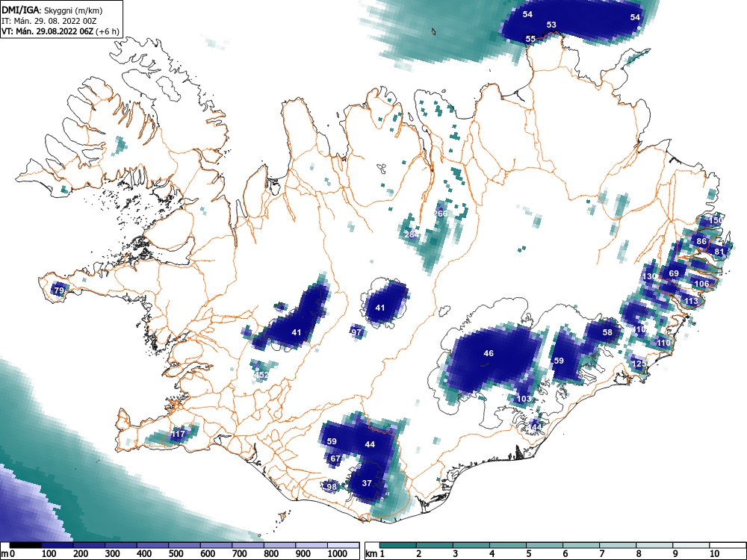Viewport: 747px width, 560px height.
Task: Click the visibility value '266' on the map
Action: [441, 214]
